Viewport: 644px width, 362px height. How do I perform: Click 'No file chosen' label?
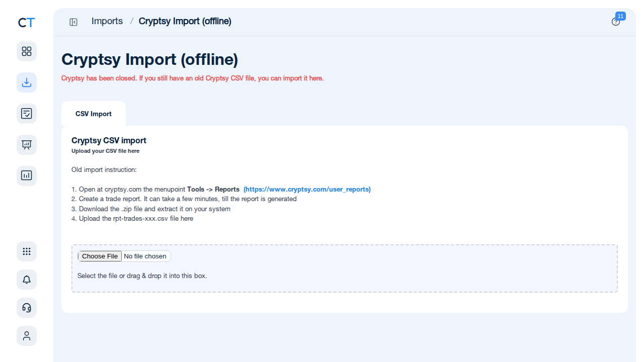click(x=145, y=256)
